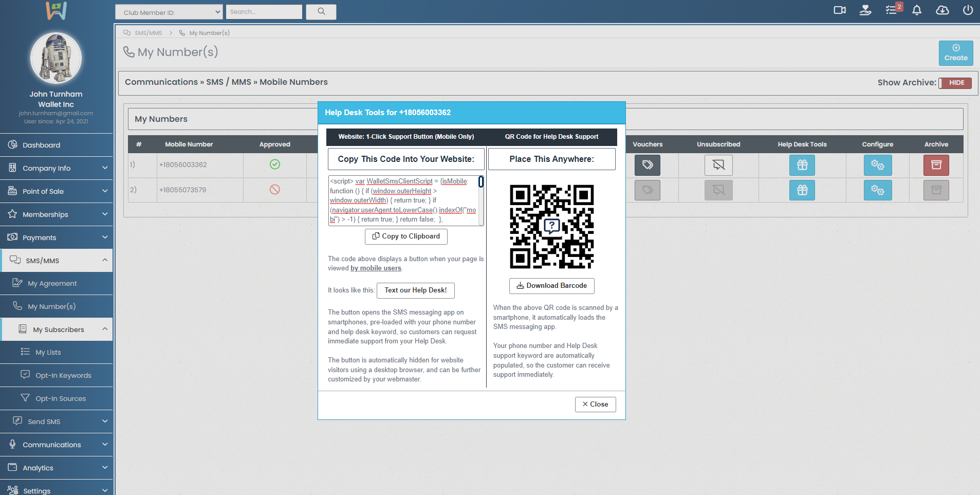This screenshot has width=980, height=495.
Task: Click the hand-with-user icon in top bar
Action: click(x=865, y=10)
